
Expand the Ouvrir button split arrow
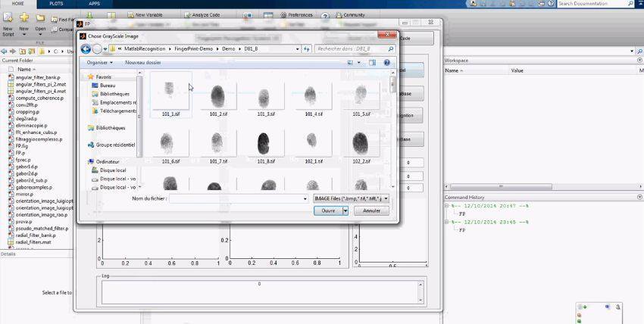(x=345, y=210)
